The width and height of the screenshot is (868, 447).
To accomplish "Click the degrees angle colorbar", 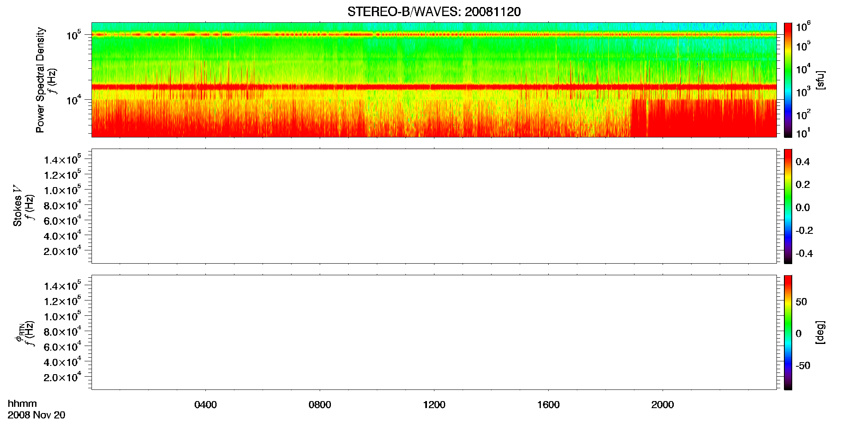I will [x=788, y=332].
